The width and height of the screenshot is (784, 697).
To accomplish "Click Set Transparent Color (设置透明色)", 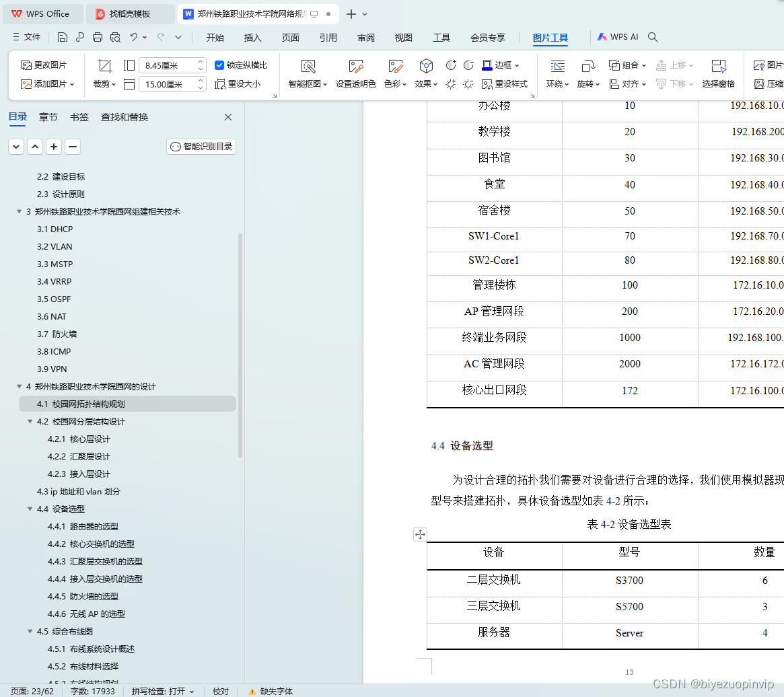I will pyautogui.click(x=355, y=73).
